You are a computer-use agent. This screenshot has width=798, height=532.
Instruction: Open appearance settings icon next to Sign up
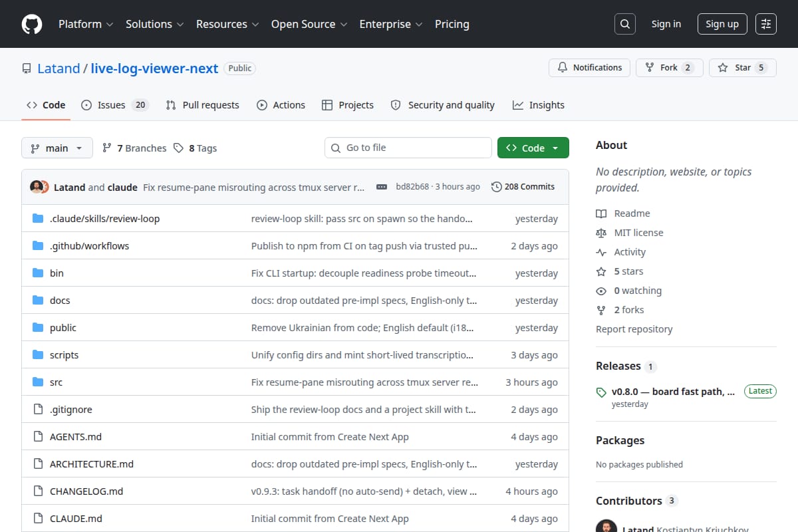pyautogui.click(x=766, y=24)
